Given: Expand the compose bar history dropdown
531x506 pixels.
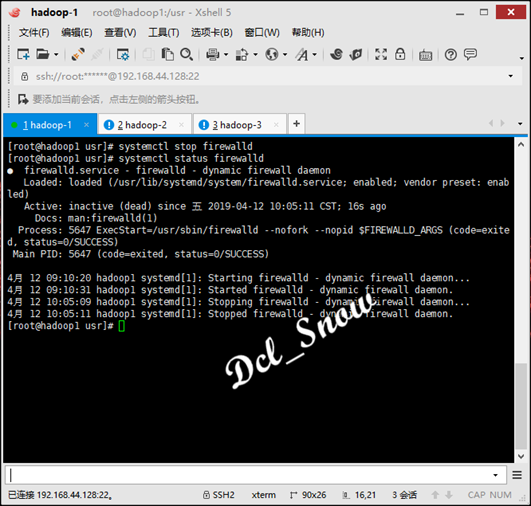Looking at the screenshot, I should (x=495, y=475).
